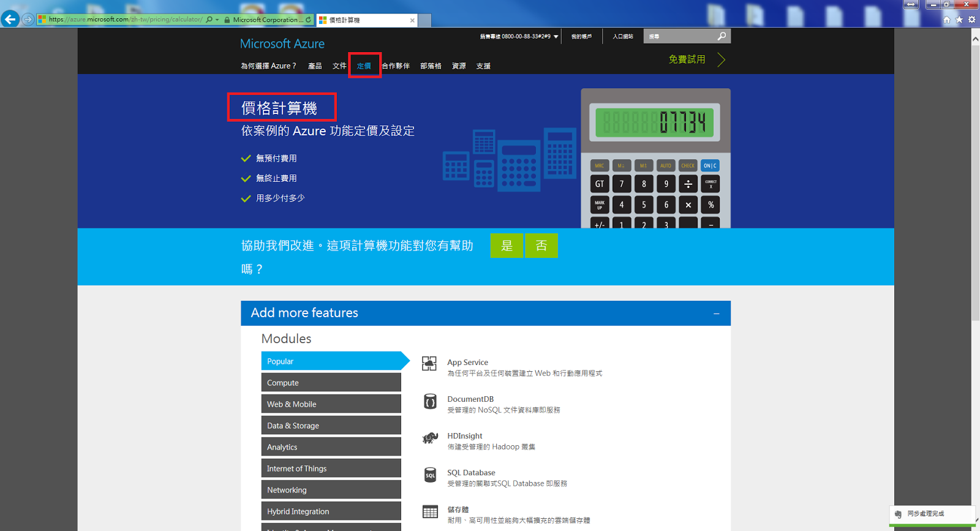Click the free trial arrow chevron
Image resolution: width=980 pixels, height=531 pixels.
pyautogui.click(x=721, y=59)
